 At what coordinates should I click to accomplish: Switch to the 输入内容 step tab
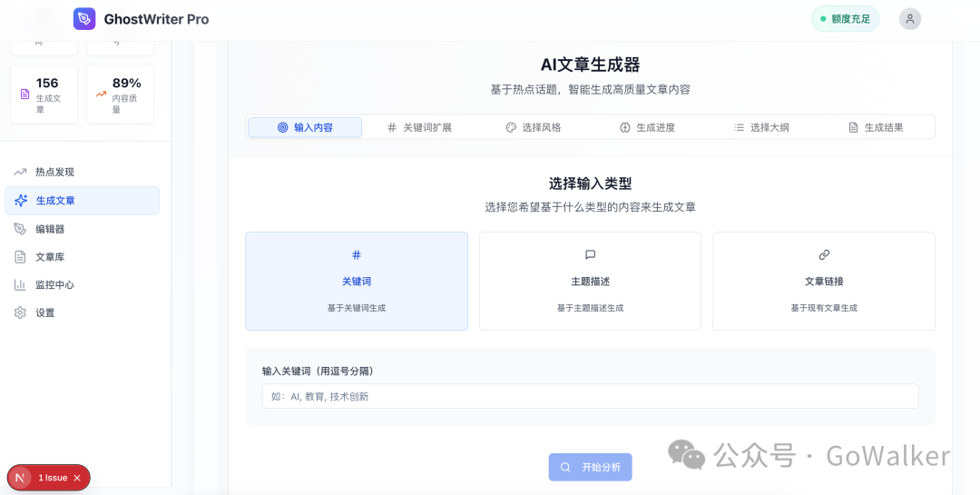(305, 127)
